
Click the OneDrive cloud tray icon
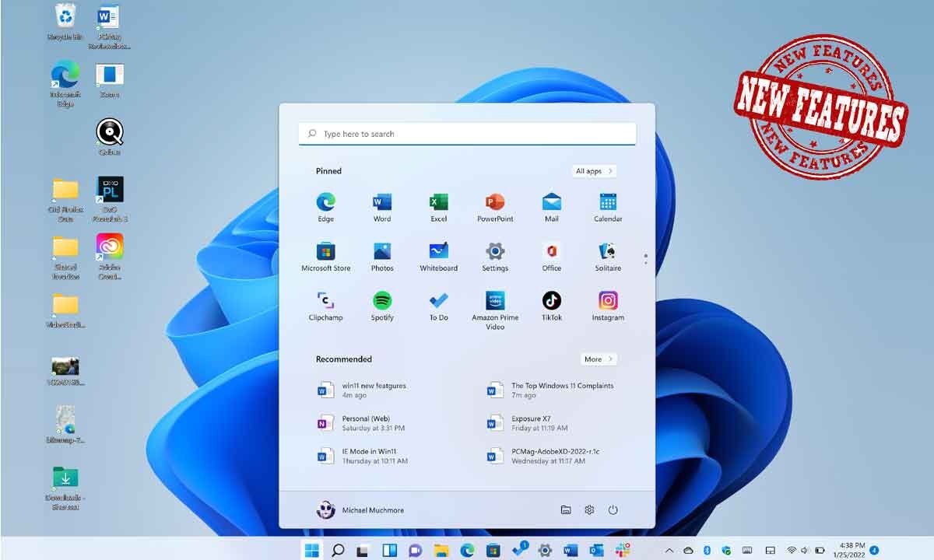688,551
